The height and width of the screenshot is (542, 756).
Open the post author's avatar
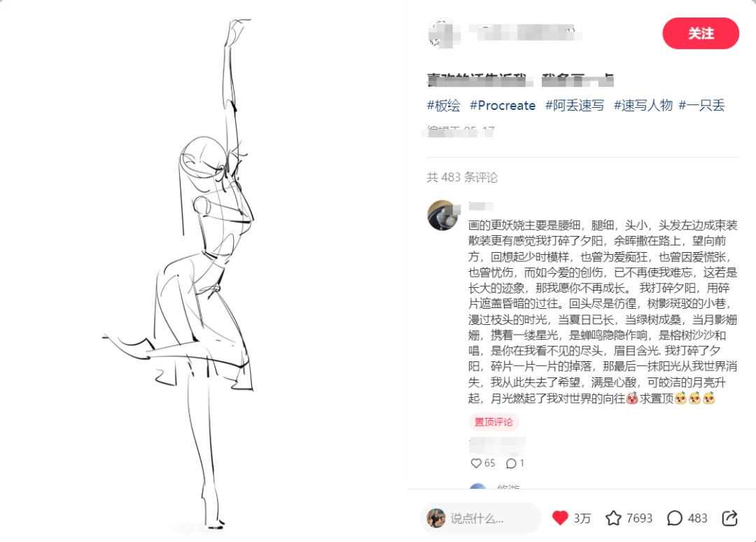pyautogui.click(x=442, y=34)
